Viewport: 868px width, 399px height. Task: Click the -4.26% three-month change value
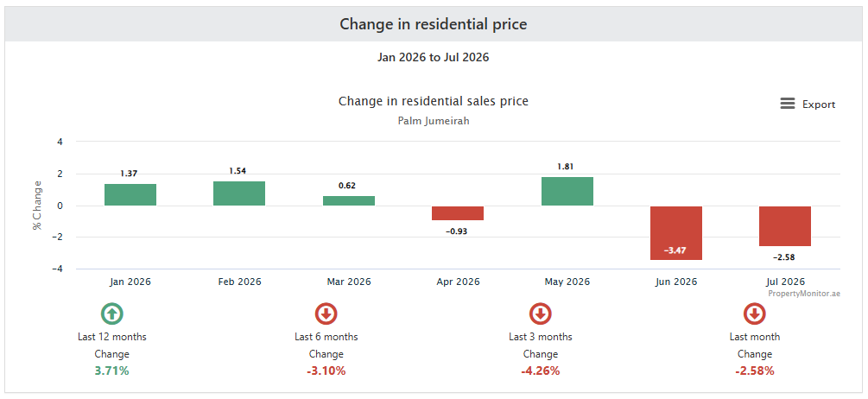point(541,370)
